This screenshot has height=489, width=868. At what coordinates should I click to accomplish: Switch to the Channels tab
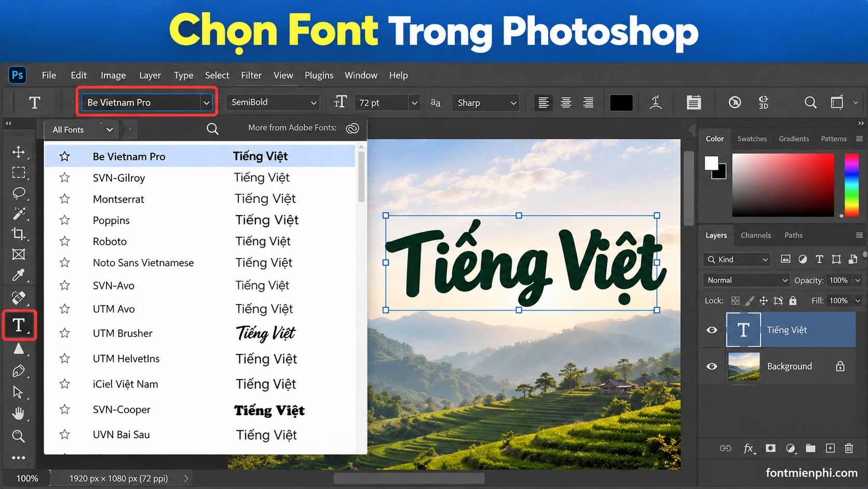(x=755, y=235)
